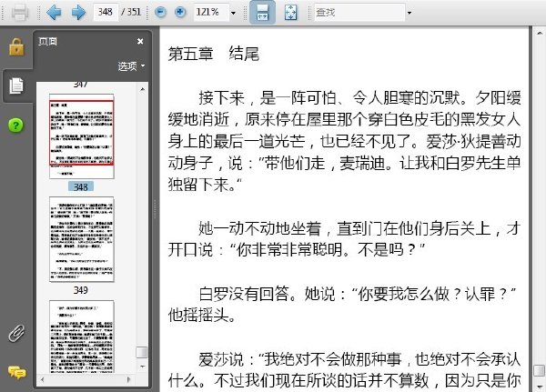Toggle scrolling page mode button
The width and height of the screenshot is (546, 392).
click(262, 12)
